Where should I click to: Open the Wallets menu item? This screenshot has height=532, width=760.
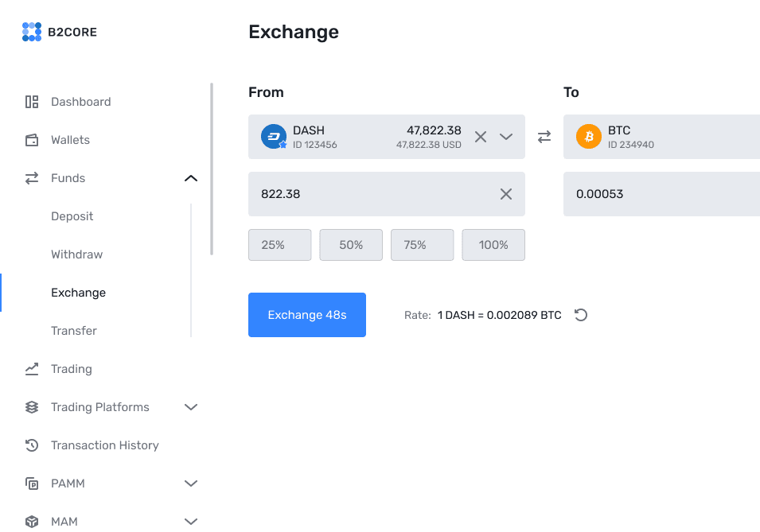tap(70, 140)
